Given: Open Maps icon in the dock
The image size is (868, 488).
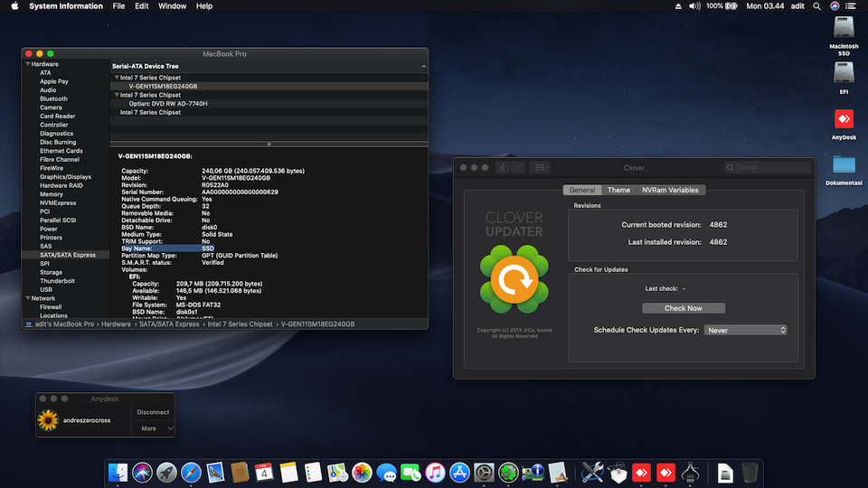Looking at the screenshot, I should [337, 473].
